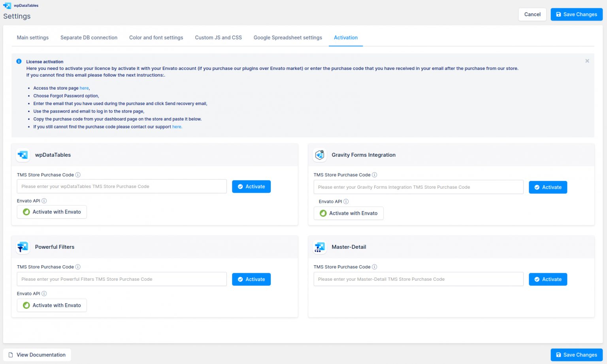Click the Envato API info icon under wpDataTables
Image resolution: width=607 pixels, height=364 pixels.
(x=43, y=201)
